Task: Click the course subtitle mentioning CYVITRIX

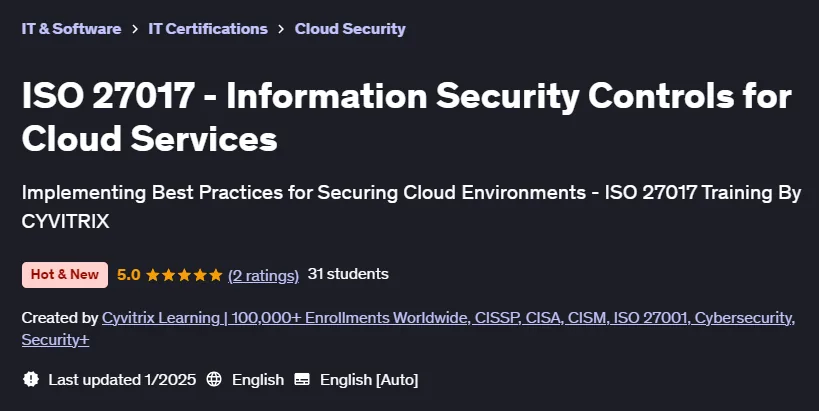Action: 412,207
